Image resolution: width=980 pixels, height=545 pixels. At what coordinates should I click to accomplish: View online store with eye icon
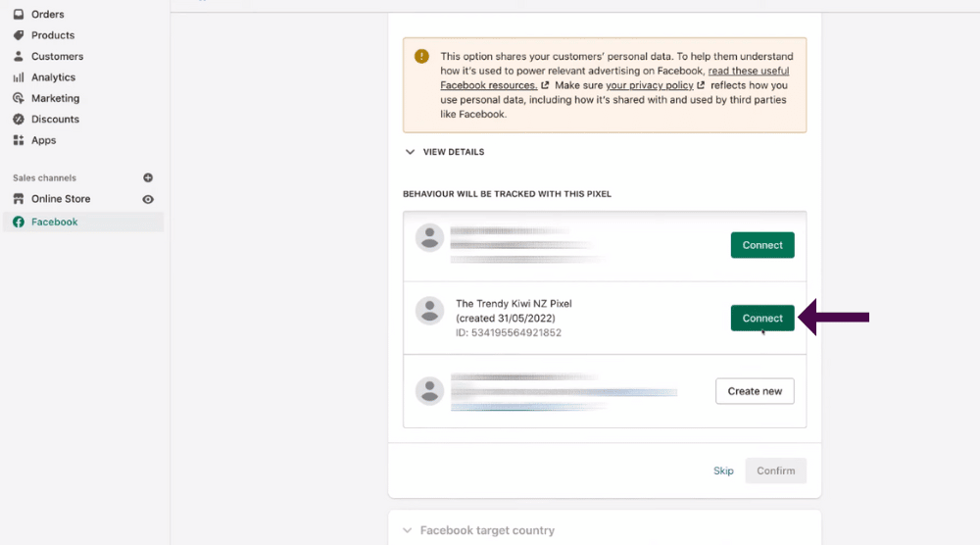pos(148,199)
